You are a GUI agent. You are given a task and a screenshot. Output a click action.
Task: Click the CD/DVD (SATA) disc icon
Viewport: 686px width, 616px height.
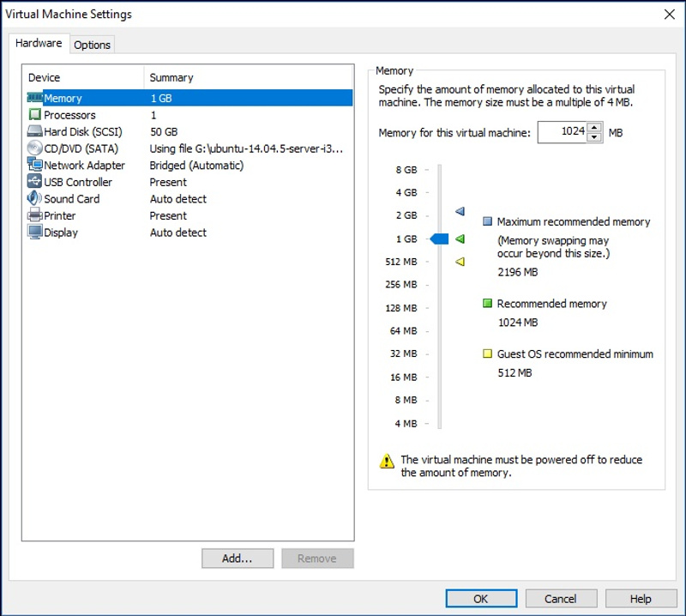(35, 148)
